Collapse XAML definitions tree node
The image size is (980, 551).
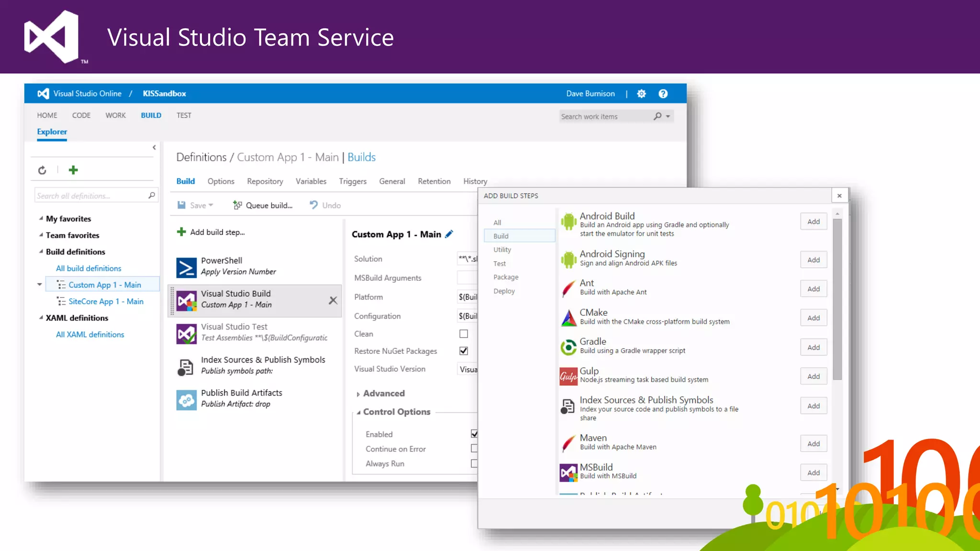pos(41,318)
